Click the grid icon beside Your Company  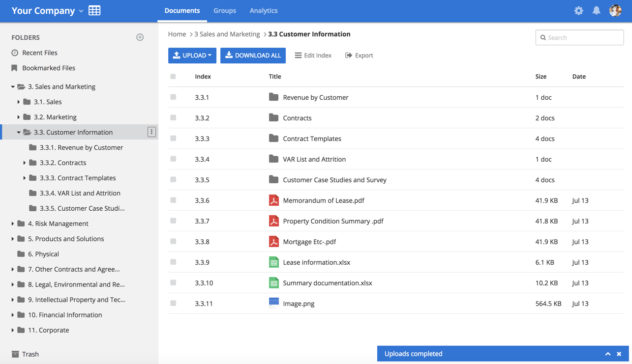(x=94, y=10)
